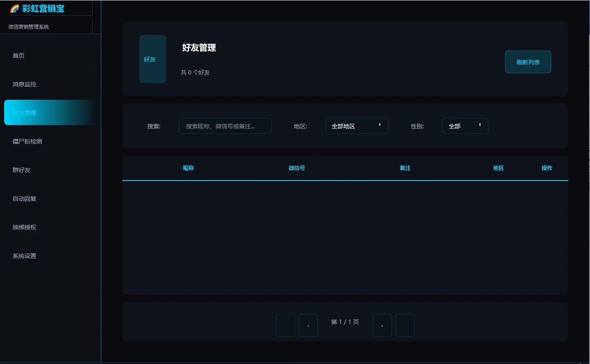Open the 全部地区 region dropdown
Viewport: 590px width, 364px height.
click(357, 126)
